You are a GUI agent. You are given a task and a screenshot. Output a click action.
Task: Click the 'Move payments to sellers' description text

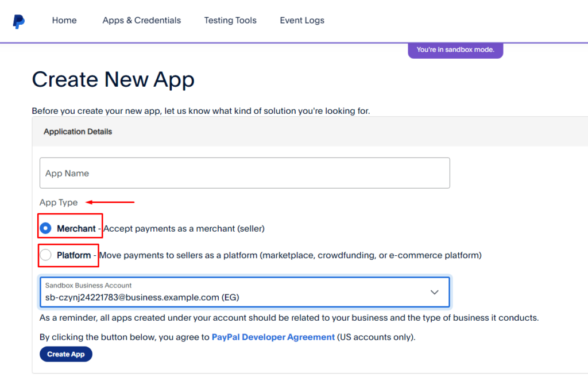tap(290, 255)
